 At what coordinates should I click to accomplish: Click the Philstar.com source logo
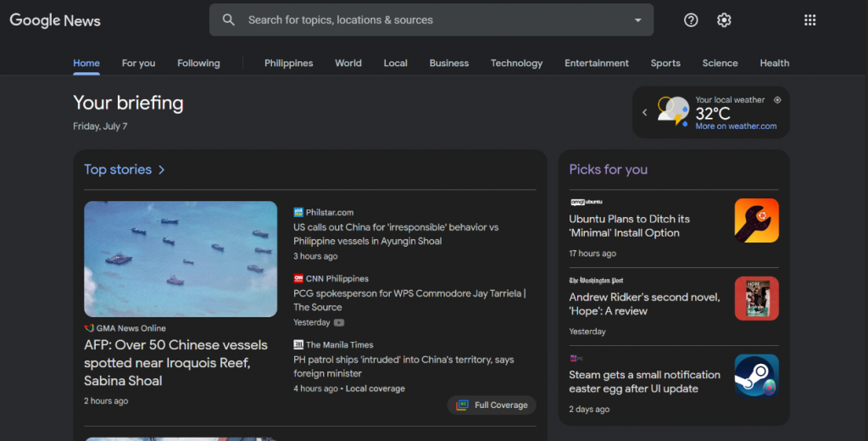(298, 212)
